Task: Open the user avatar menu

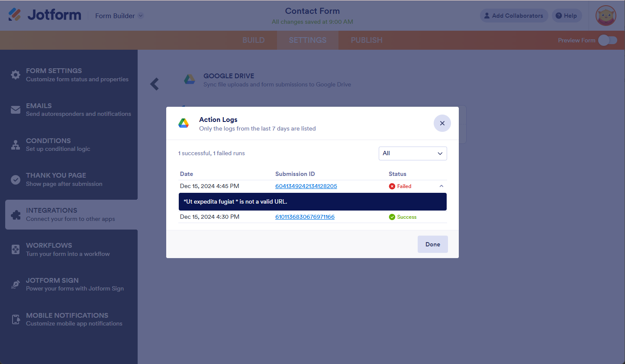Action: [x=606, y=16]
